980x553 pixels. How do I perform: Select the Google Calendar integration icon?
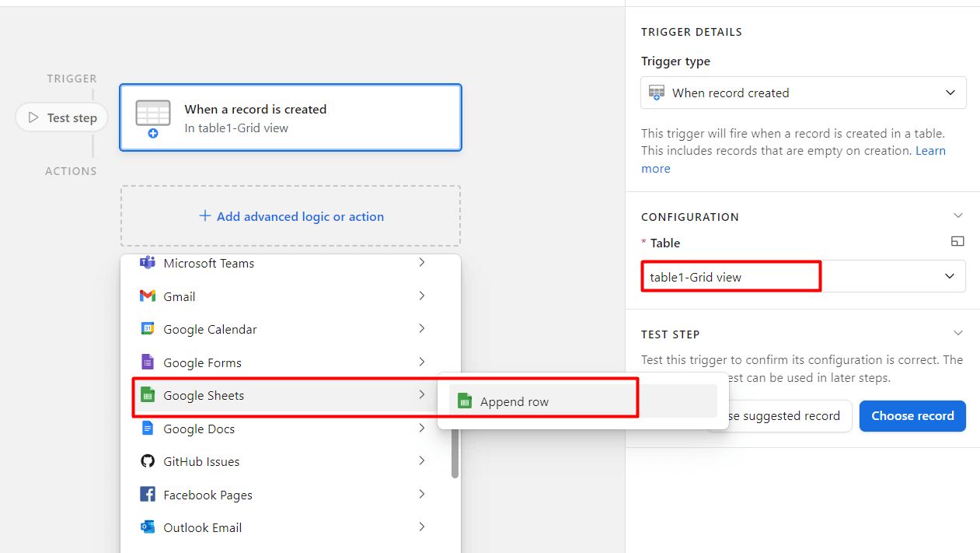pyautogui.click(x=148, y=328)
